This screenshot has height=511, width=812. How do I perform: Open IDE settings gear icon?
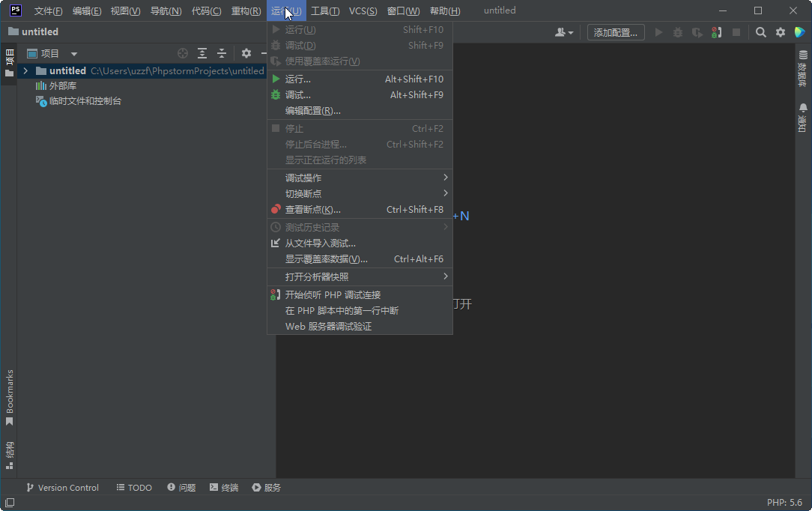click(x=781, y=33)
